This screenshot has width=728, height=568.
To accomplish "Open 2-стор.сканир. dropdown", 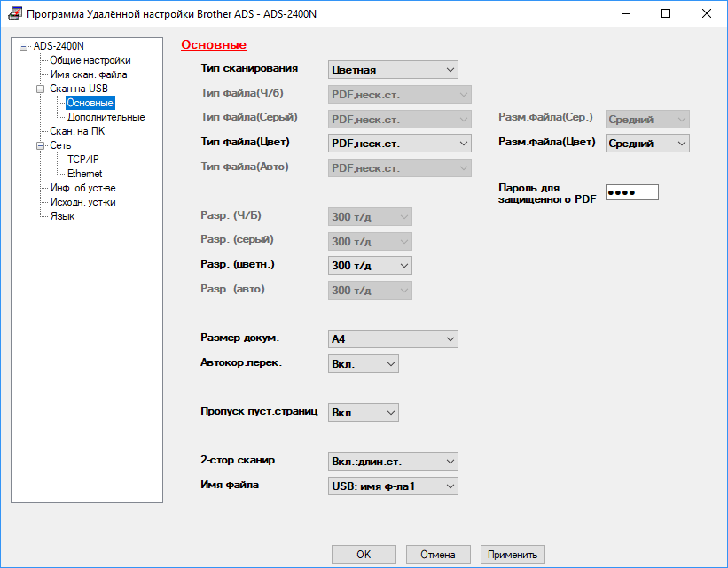I will pyautogui.click(x=393, y=462).
